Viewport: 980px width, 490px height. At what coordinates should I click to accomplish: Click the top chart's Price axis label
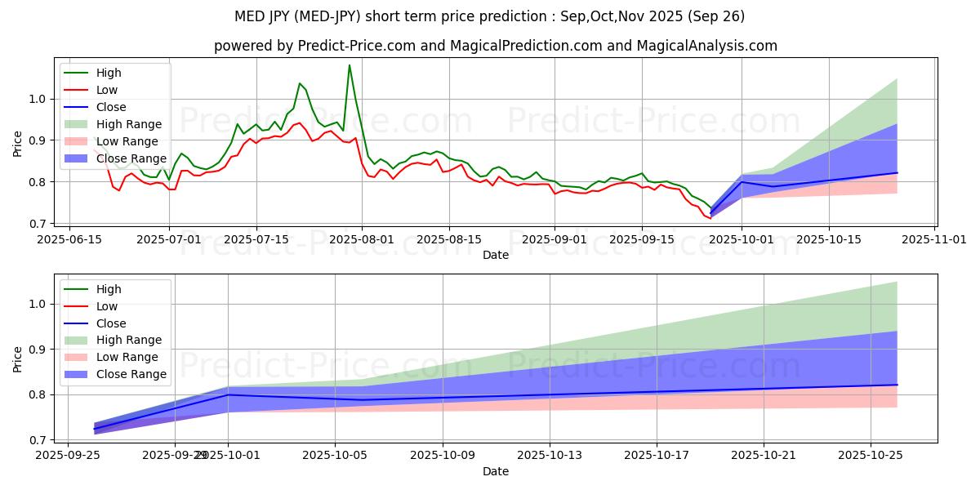(18, 144)
